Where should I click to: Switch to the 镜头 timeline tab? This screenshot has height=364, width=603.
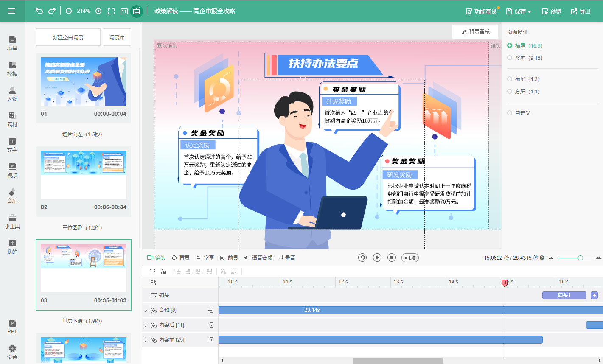(x=156, y=258)
